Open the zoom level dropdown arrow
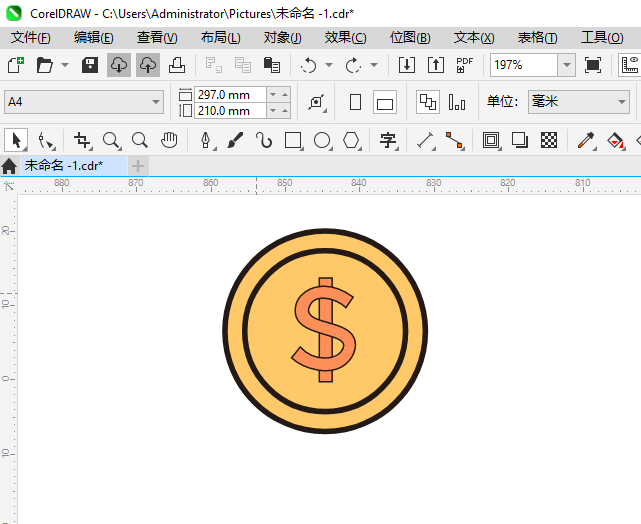Screen dimensions: 641x524 (x=567, y=65)
